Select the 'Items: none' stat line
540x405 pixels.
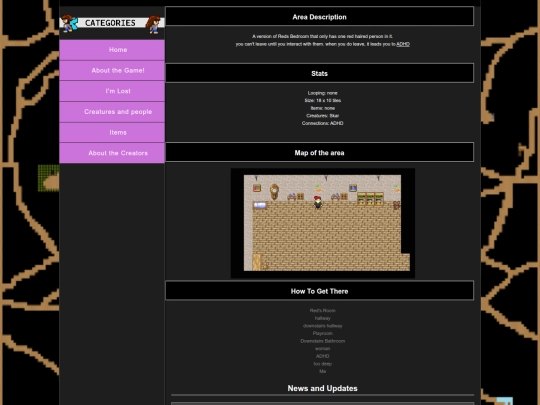pyautogui.click(x=323, y=108)
